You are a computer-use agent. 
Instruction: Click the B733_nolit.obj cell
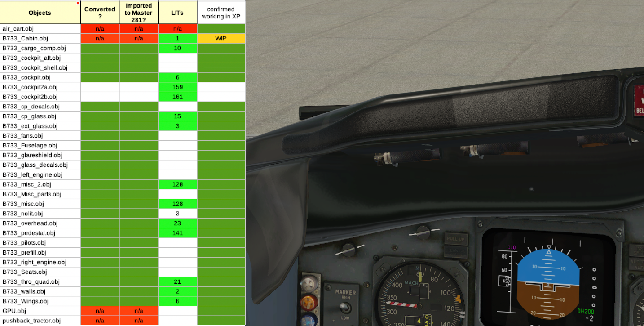40,214
